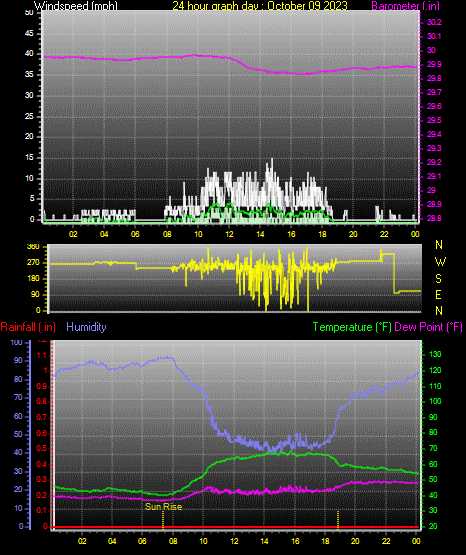The image size is (466, 555).
Task: Click the windspeed peak near hour 15
Action: (272, 161)
